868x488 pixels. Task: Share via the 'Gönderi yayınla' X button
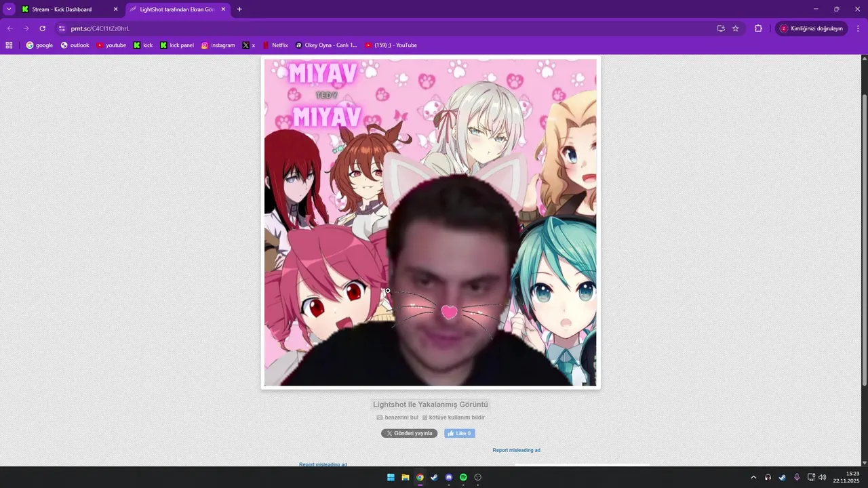coord(409,433)
